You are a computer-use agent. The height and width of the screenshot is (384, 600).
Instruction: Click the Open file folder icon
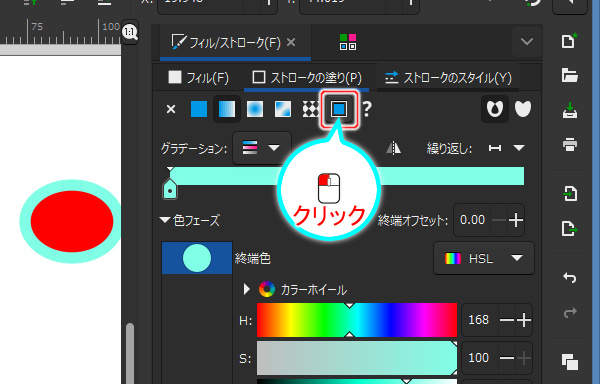[x=569, y=75]
